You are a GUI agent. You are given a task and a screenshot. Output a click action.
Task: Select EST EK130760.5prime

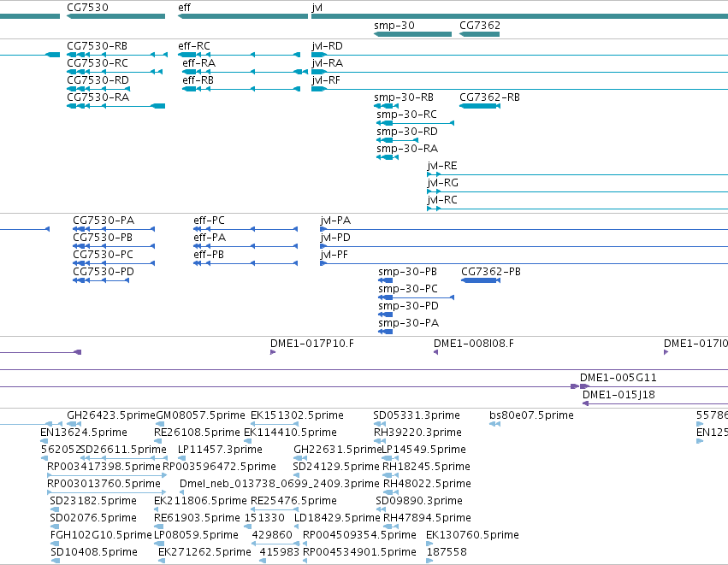click(x=429, y=544)
